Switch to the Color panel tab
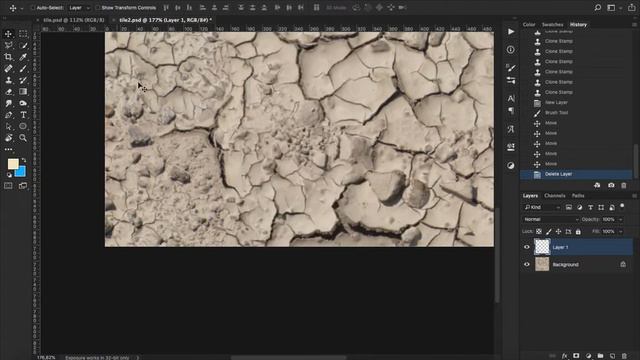Image resolution: width=640 pixels, height=360 pixels. (529, 24)
